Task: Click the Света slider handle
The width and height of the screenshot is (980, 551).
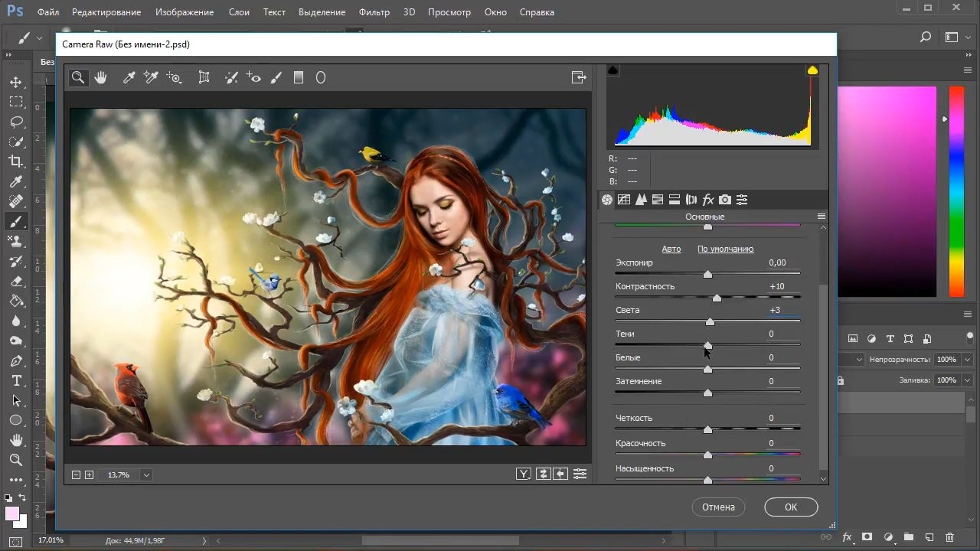Action: [710, 321]
